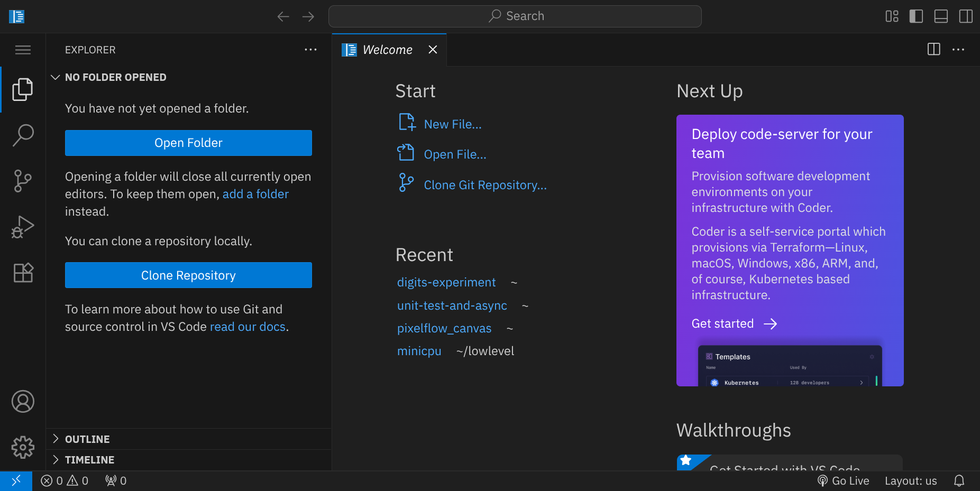Click the hamburger application menu
The image size is (980, 491).
point(23,50)
